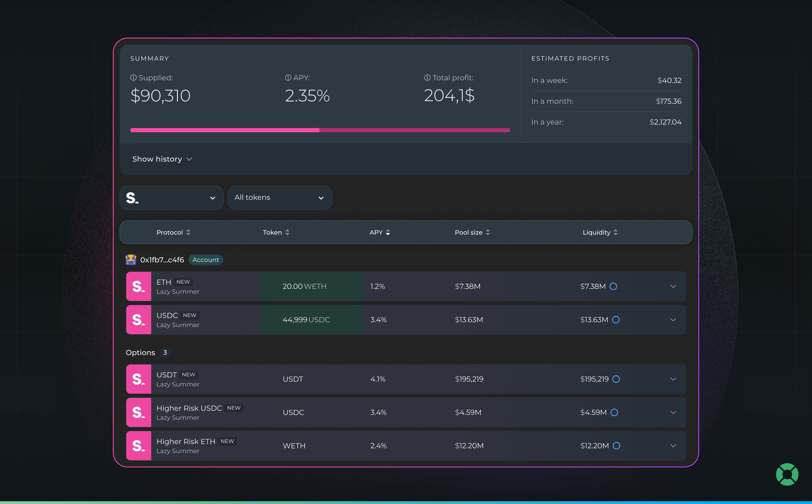Image resolution: width=812 pixels, height=504 pixels.
Task: Click the liquidity circle on Higher Risk ETH
Action: pyautogui.click(x=616, y=446)
